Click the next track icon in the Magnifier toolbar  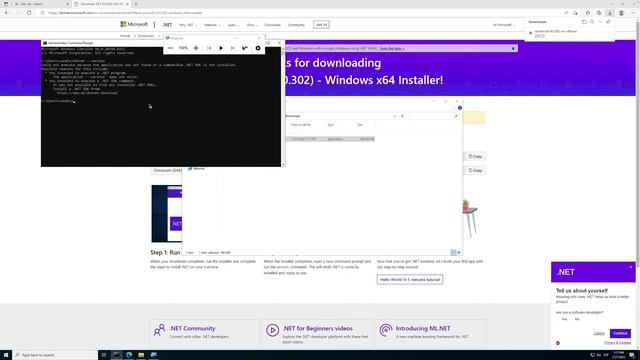233,48
